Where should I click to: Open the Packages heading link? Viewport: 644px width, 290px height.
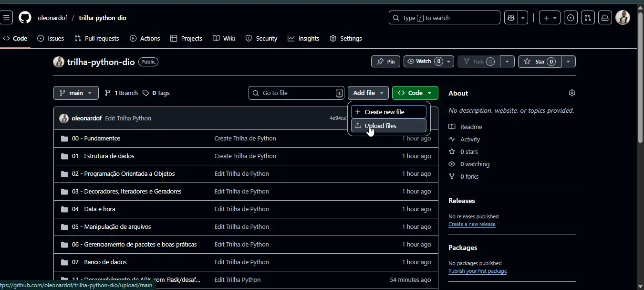pos(463,247)
